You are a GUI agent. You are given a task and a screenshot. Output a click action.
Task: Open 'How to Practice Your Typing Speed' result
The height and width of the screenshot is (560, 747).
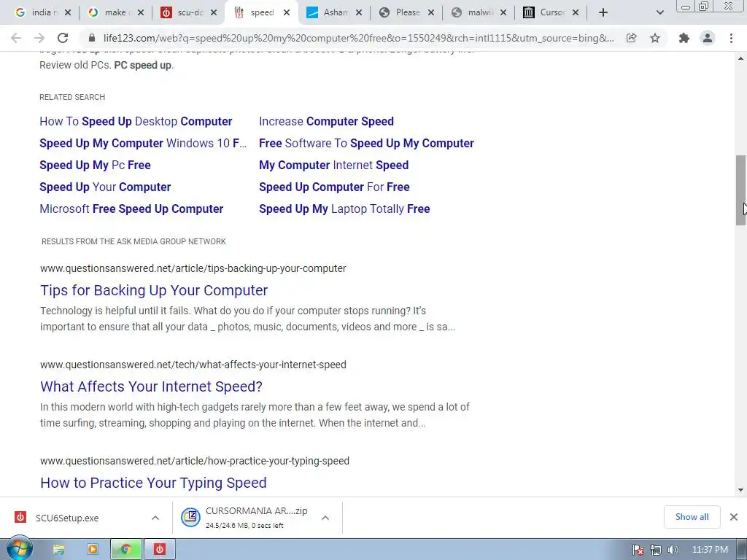coord(153,483)
